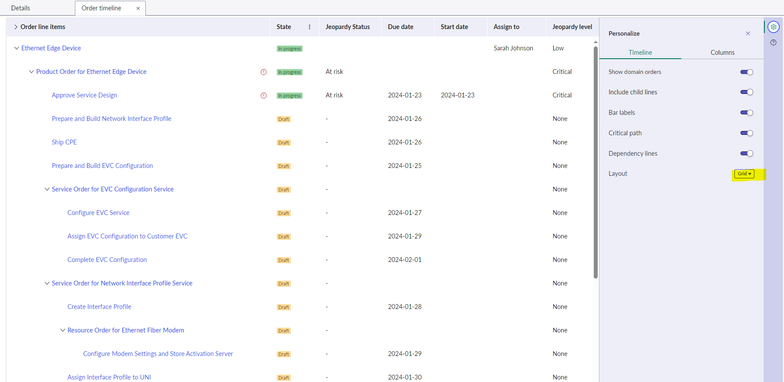Disable the Dependency lines switch

(x=746, y=154)
